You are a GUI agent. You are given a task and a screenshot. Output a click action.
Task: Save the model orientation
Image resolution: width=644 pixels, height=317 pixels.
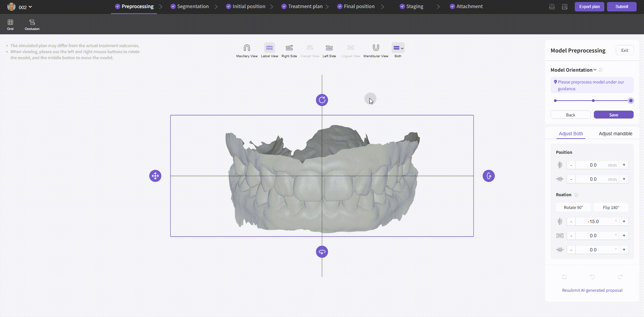(613, 115)
